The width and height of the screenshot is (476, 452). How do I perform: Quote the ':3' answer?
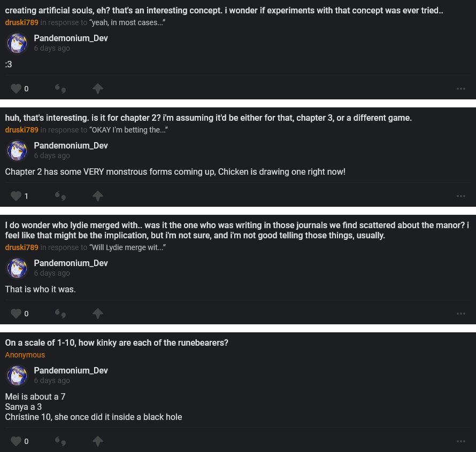(x=60, y=89)
